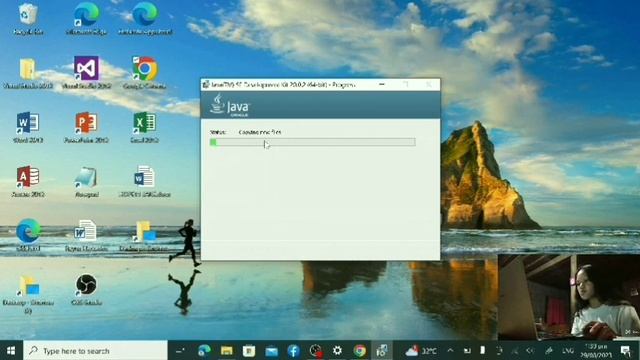This screenshot has width=640, height=360.
Task: Open the Visual Studio 2012 folder icon
Action: (28, 72)
